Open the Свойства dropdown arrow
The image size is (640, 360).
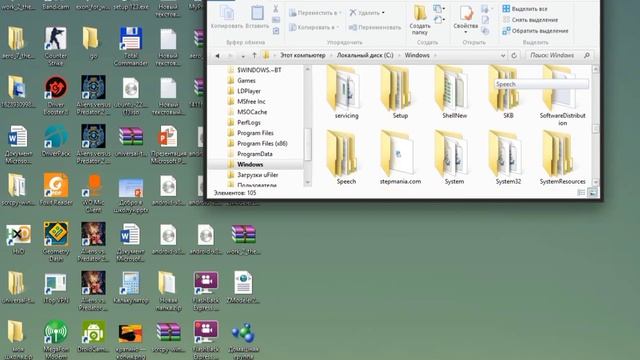point(465,32)
